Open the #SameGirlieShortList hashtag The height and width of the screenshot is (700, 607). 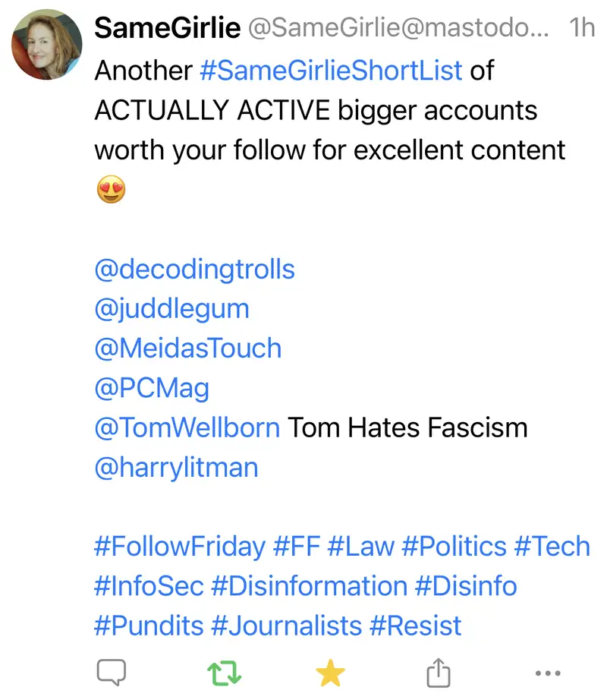[x=331, y=71]
